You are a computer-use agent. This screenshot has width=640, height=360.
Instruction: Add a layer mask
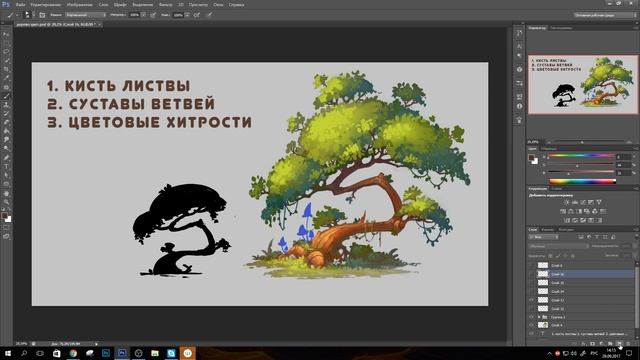pyautogui.click(x=592, y=344)
